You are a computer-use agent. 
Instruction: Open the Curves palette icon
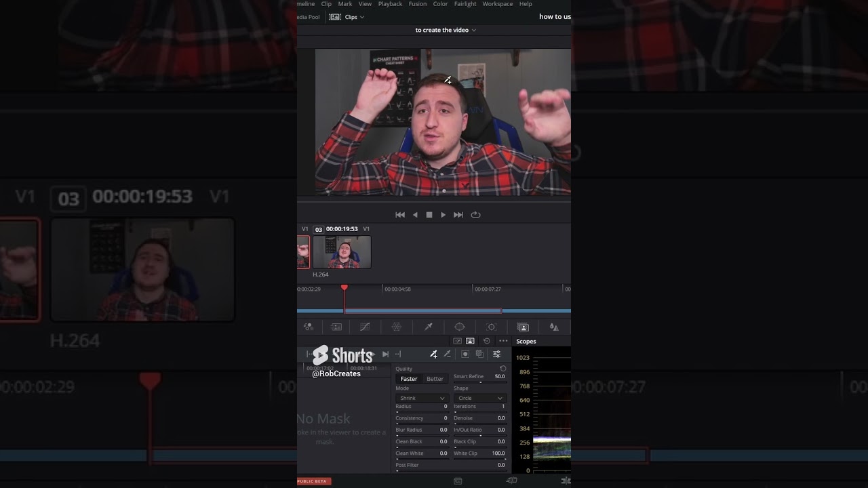coord(365,327)
